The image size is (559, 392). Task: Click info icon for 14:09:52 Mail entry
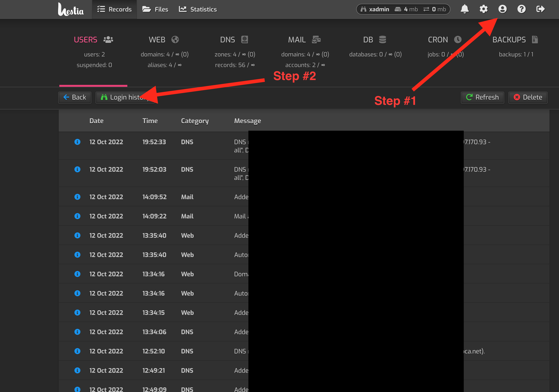tap(77, 197)
